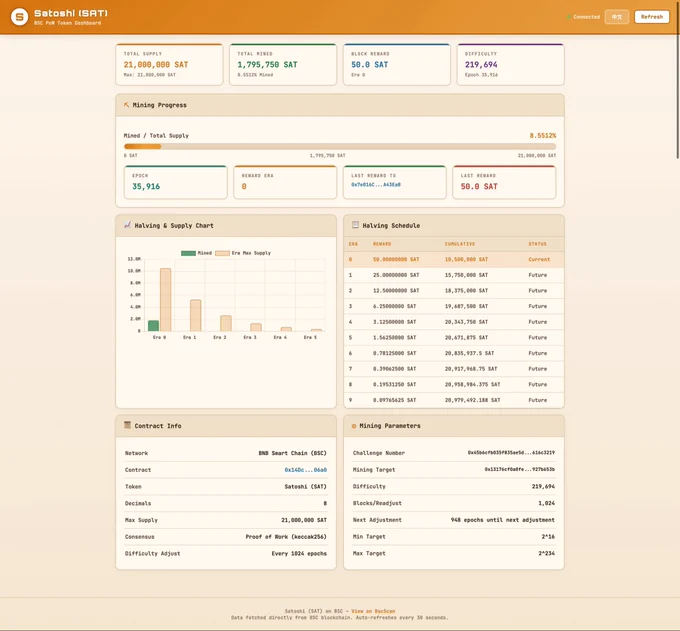Click cumulative 20,917,968.75 SAT cell
The width and height of the screenshot is (680, 631).
point(471,369)
